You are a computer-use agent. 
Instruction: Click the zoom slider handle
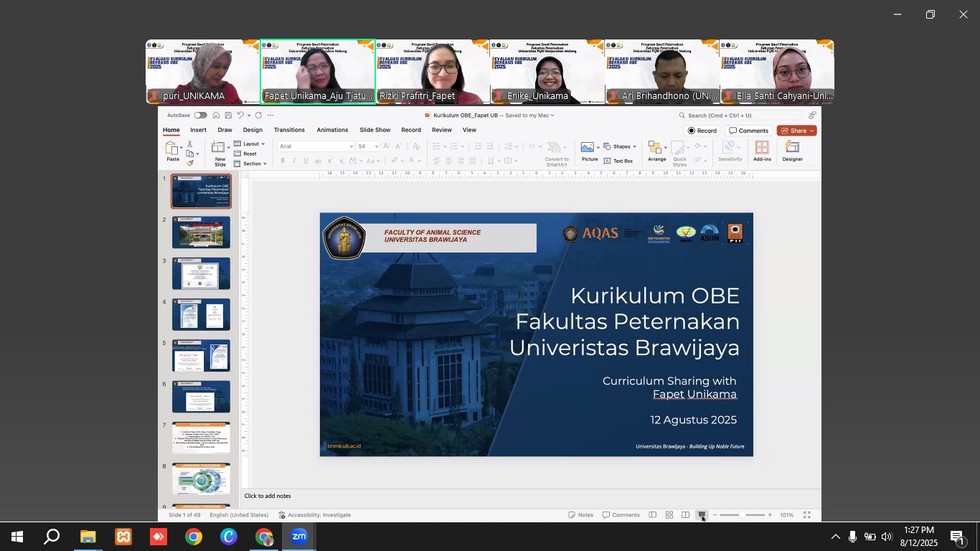(742, 515)
